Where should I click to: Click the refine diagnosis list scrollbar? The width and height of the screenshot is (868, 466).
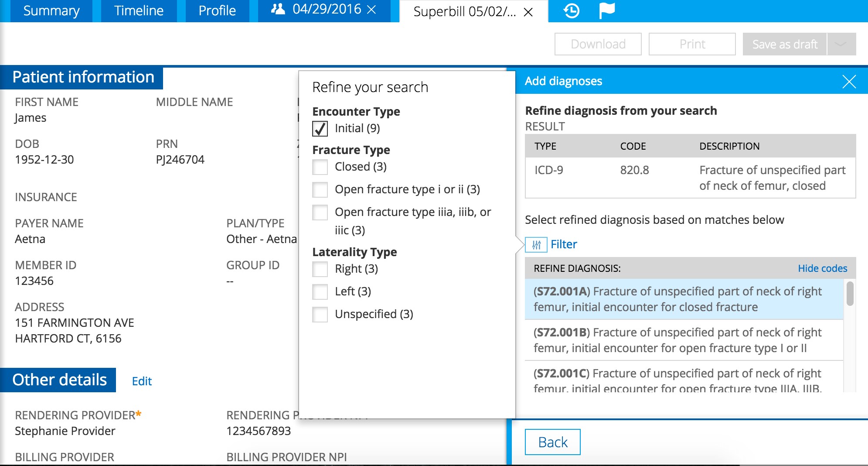(x=850, y=294)
